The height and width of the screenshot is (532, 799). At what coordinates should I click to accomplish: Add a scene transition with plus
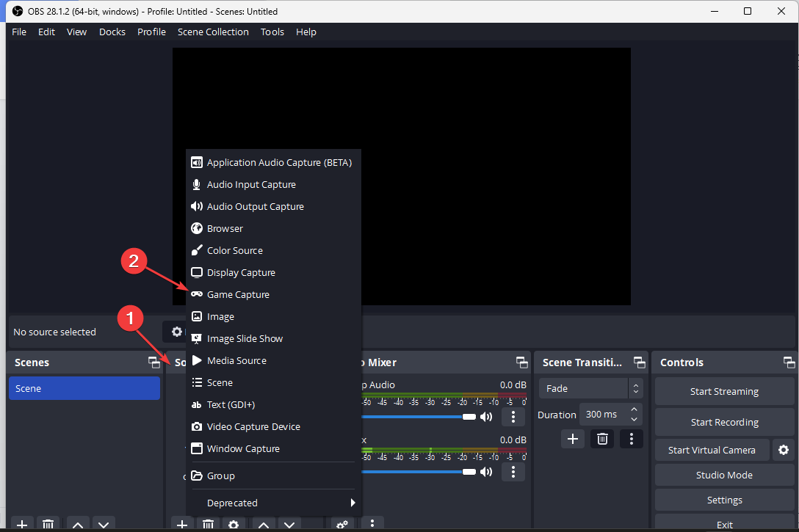tap(572, 439)
